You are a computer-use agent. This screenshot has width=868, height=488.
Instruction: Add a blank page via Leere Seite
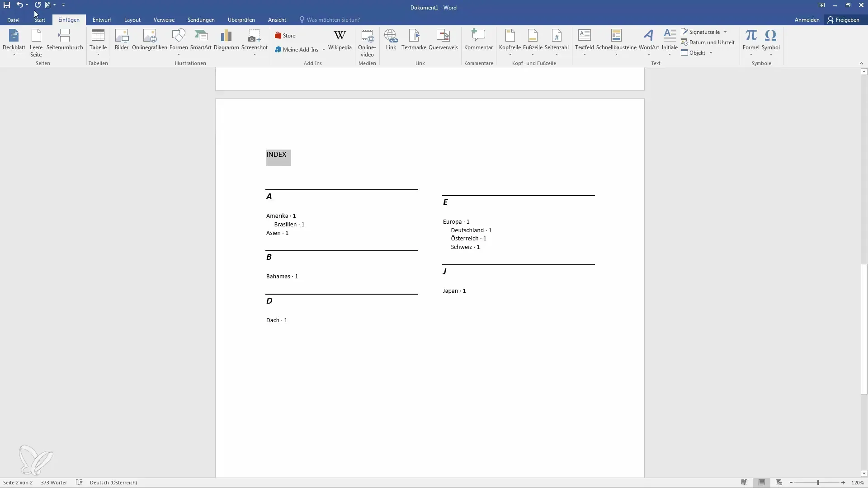click(36, 42)
